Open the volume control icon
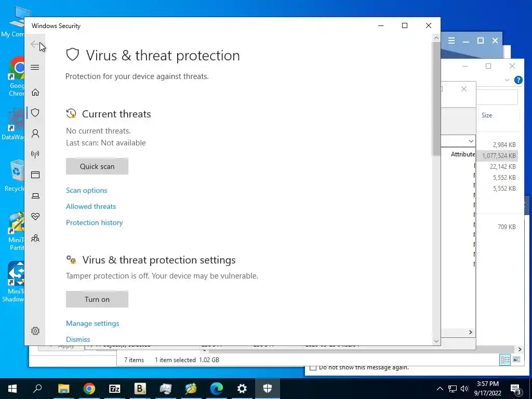 point(464,389)
